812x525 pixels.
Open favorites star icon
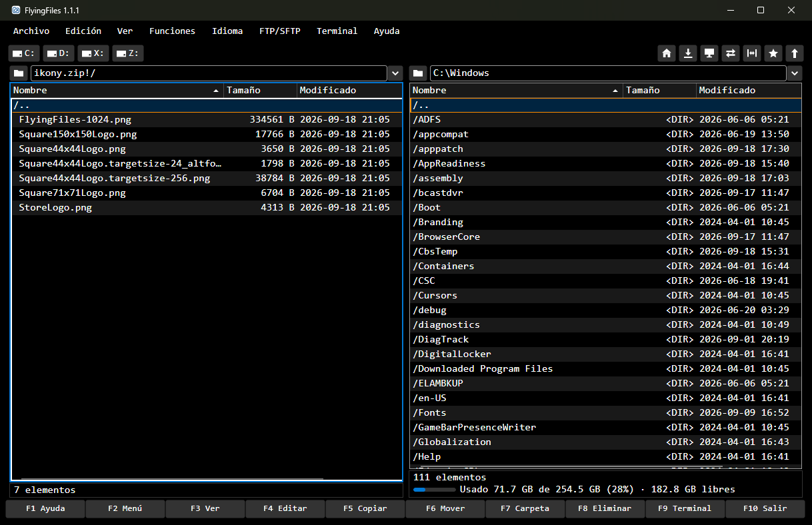[x=773, y=54]
